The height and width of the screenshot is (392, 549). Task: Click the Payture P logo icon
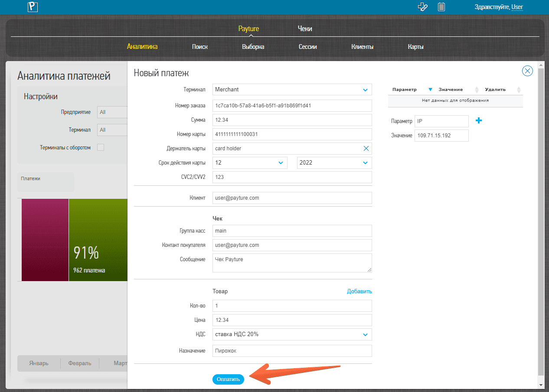[33, 7]
